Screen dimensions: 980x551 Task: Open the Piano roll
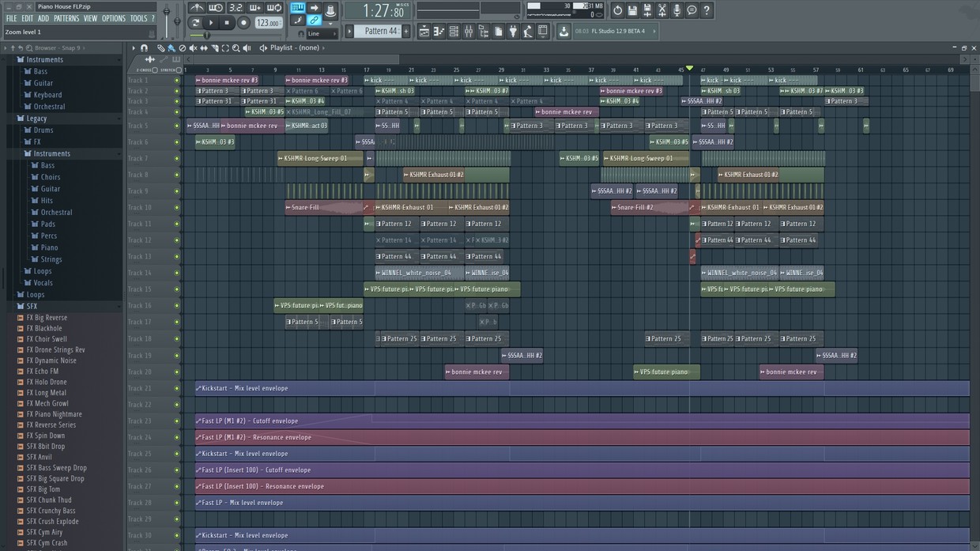point(438,31)
